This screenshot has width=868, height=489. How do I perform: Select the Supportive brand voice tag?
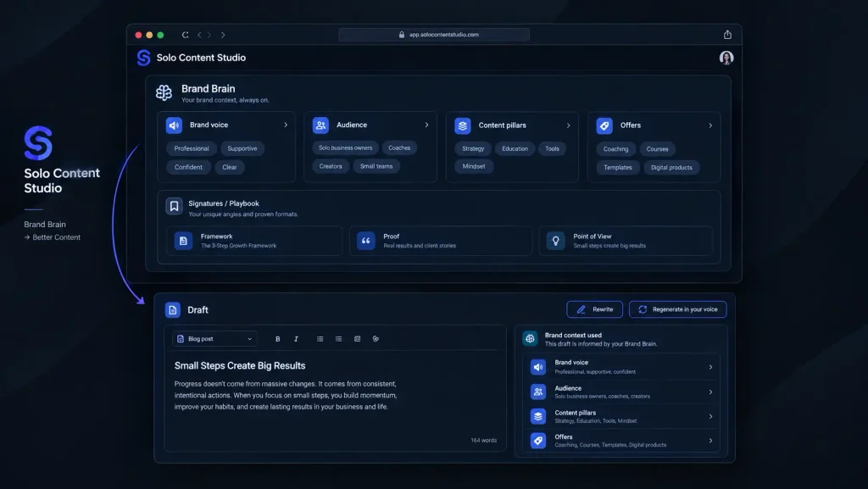(242, 149)
